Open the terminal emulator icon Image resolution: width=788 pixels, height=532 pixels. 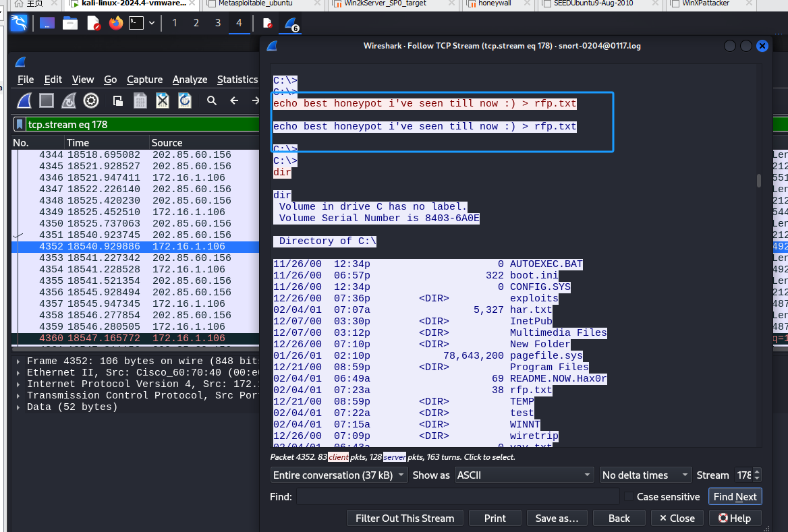136,23
